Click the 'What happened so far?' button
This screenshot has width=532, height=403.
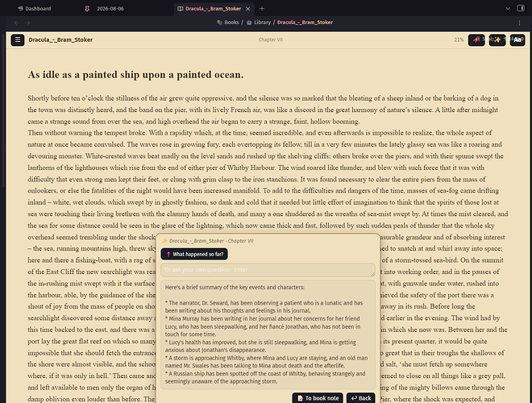point(194,254)
